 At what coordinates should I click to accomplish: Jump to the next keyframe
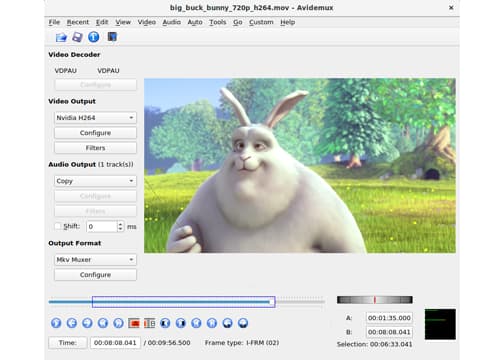(x=118, y=323)
